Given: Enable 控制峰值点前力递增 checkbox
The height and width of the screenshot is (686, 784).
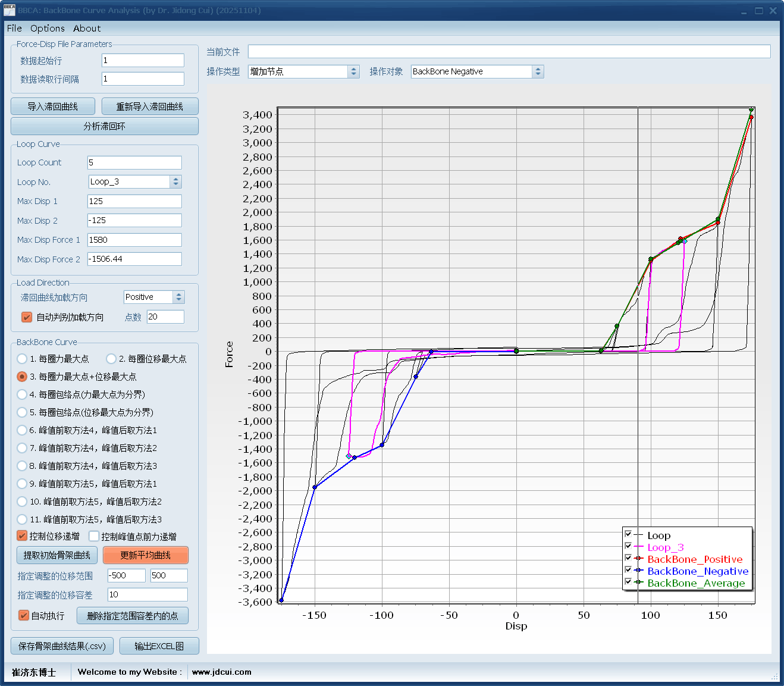Looking at the screenshot, I should pyautogui.click(x=94, y=536).
